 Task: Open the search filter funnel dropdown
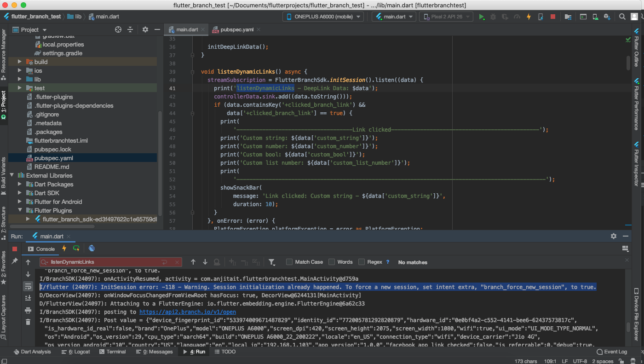(x=272, y=262)
